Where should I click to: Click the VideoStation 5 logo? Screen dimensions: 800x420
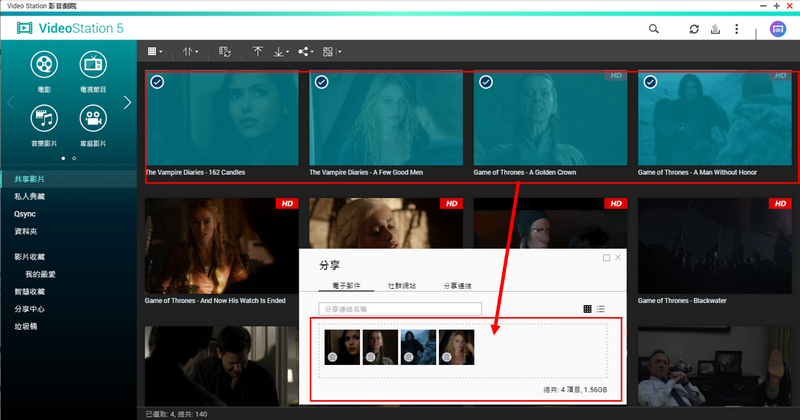pos(70,28)
